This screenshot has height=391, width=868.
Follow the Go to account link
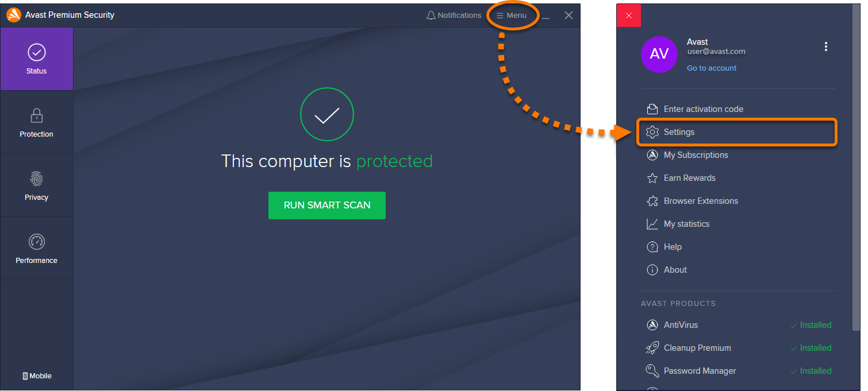[x=712, y=68]
